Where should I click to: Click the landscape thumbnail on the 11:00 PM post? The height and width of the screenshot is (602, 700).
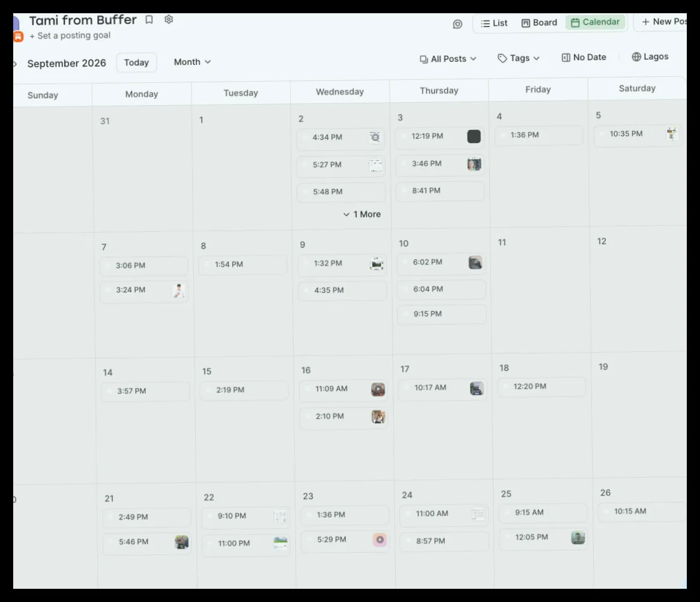(x=280, y=543)
